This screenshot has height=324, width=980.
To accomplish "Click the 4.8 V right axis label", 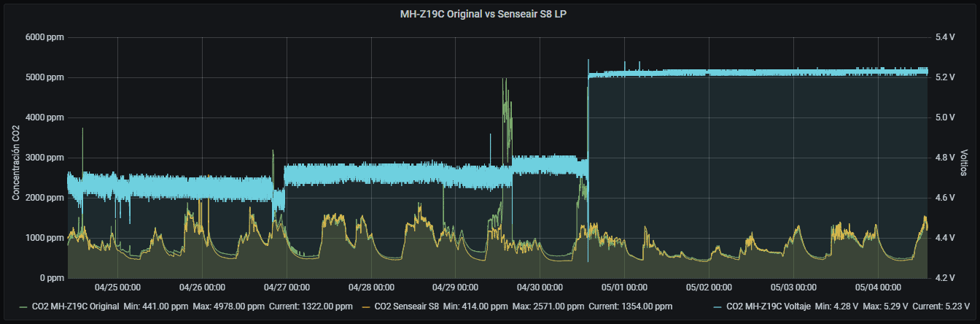I will (944, 158).
